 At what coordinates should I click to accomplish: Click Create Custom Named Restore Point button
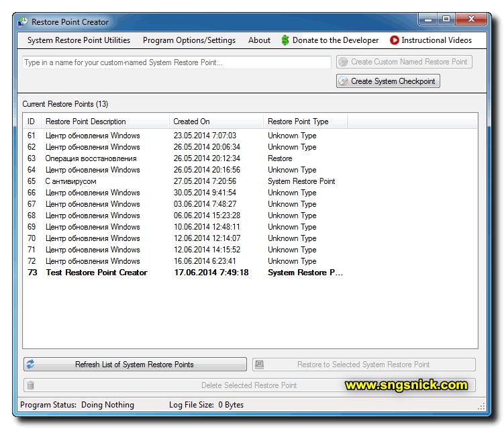coord(404,62)
